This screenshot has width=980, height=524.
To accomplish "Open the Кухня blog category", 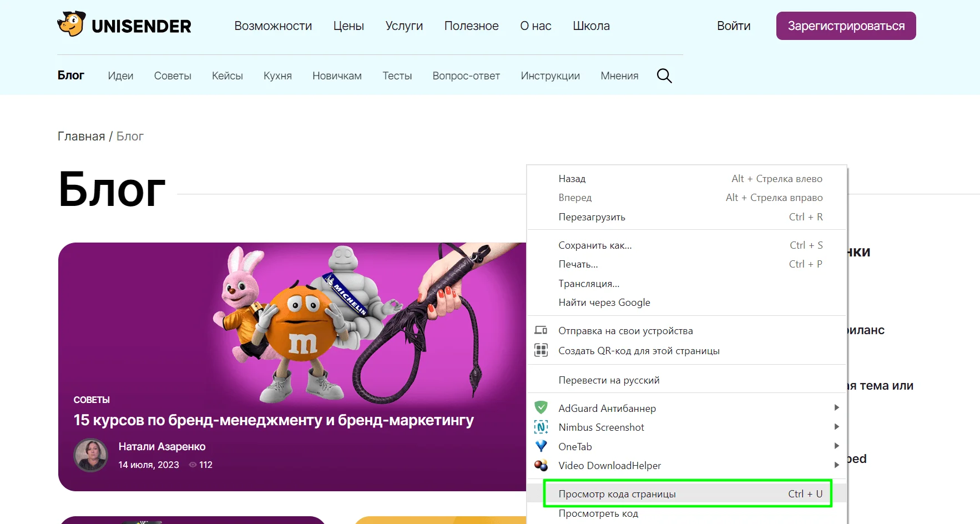I will click(277, 75).
